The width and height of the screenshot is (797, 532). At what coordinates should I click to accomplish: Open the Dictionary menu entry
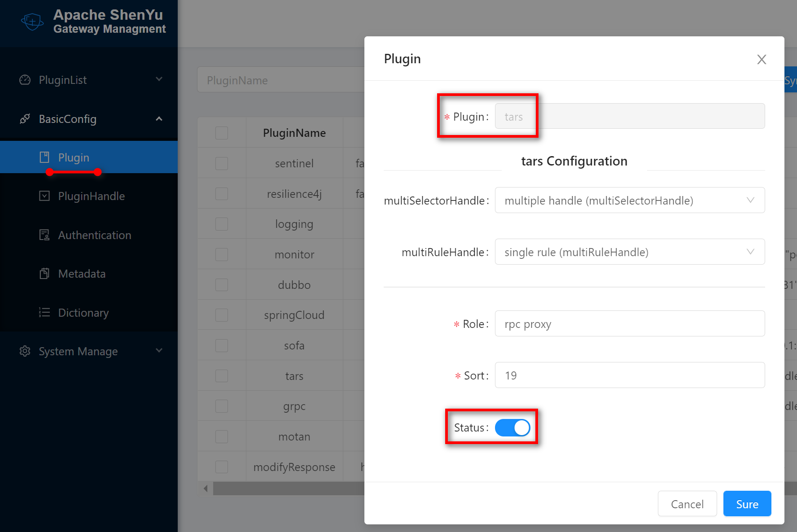click(83, 313)
